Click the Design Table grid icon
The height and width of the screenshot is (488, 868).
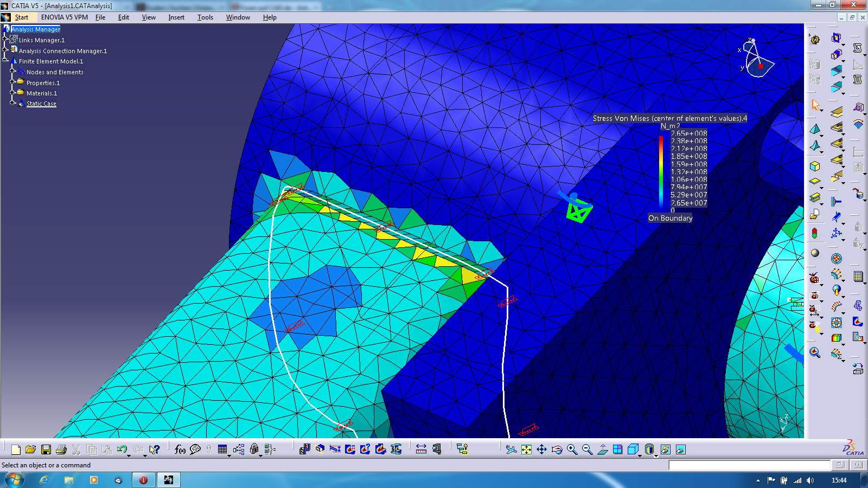pyautogui.click(x=222, y=450)
